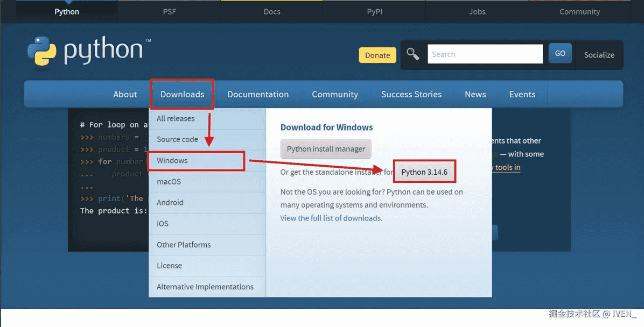Click the magnifying glass search icon
Screen dimensions: 644x327
413,54
